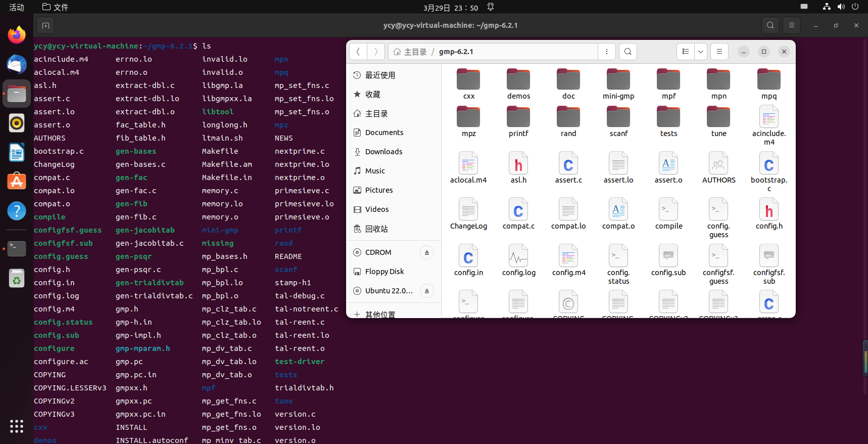Image resolution: width=868 pixels, height=444 pixels.
Task: Select the bootstrap.c file
Action: [x=768, y=172]
